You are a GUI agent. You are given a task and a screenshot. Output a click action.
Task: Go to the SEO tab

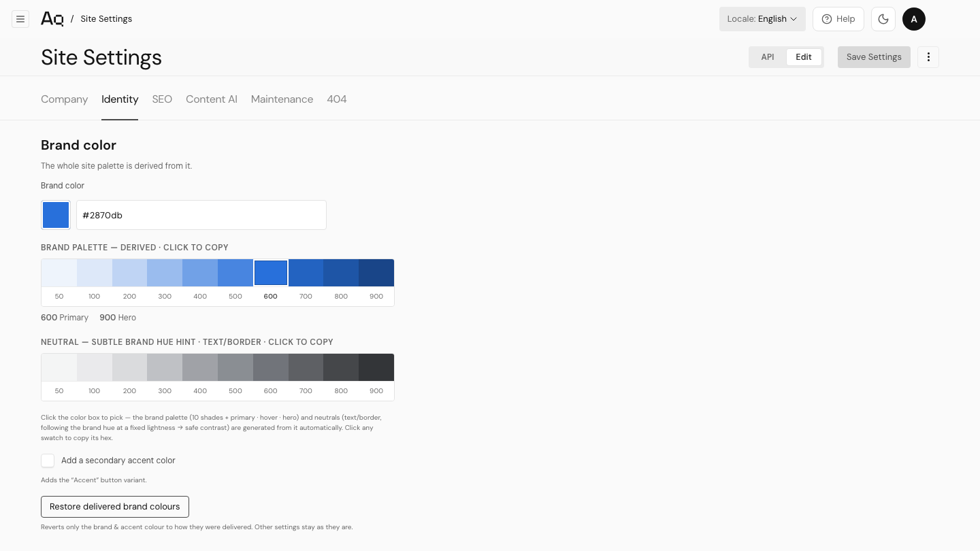pos(162,99)
